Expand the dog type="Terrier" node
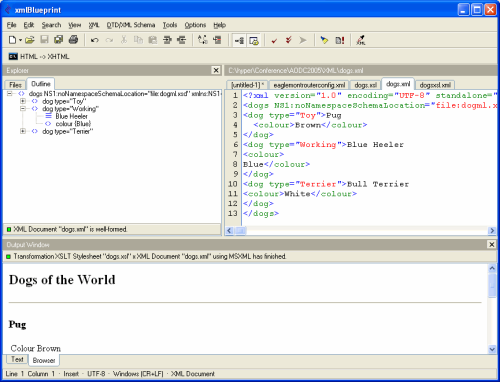Viewport: 500px width, 382px height. click(x=23, y=131)
